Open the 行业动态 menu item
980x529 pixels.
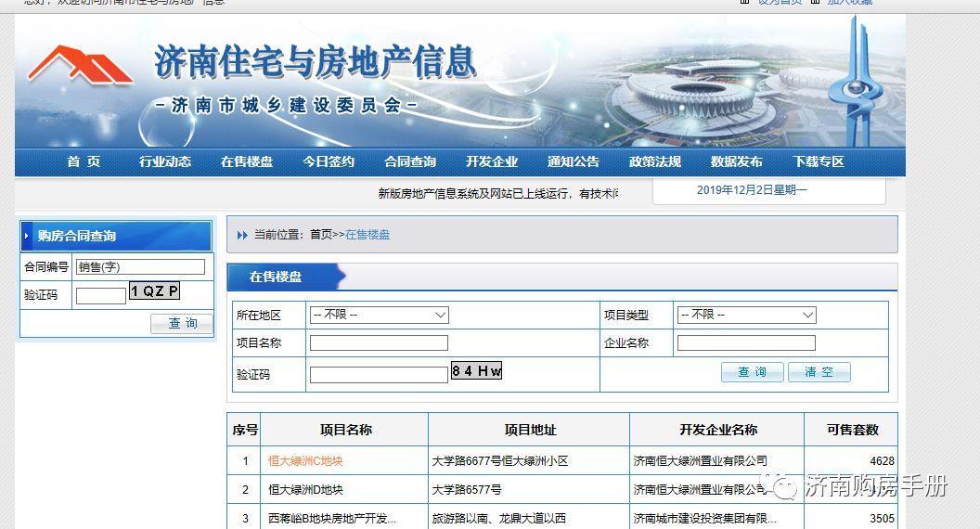coord(165,161)
